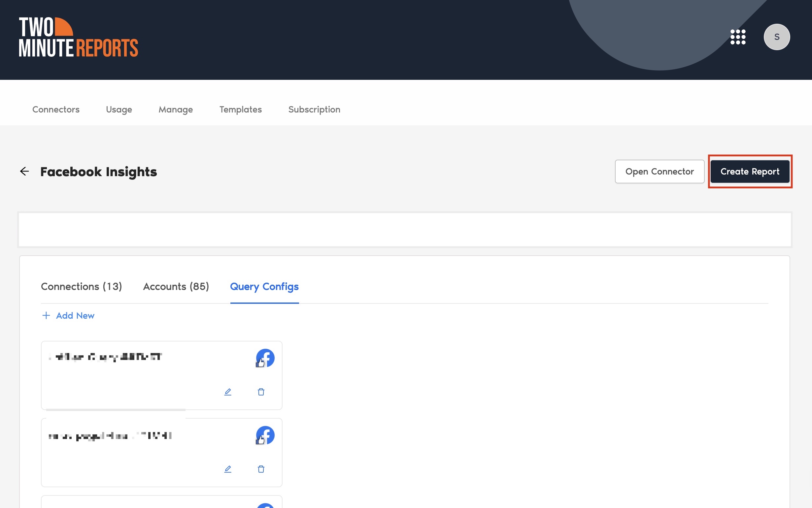Edit the first query config card
The width and height of the screenshot is (812, 508).
[x=228, y=392]
